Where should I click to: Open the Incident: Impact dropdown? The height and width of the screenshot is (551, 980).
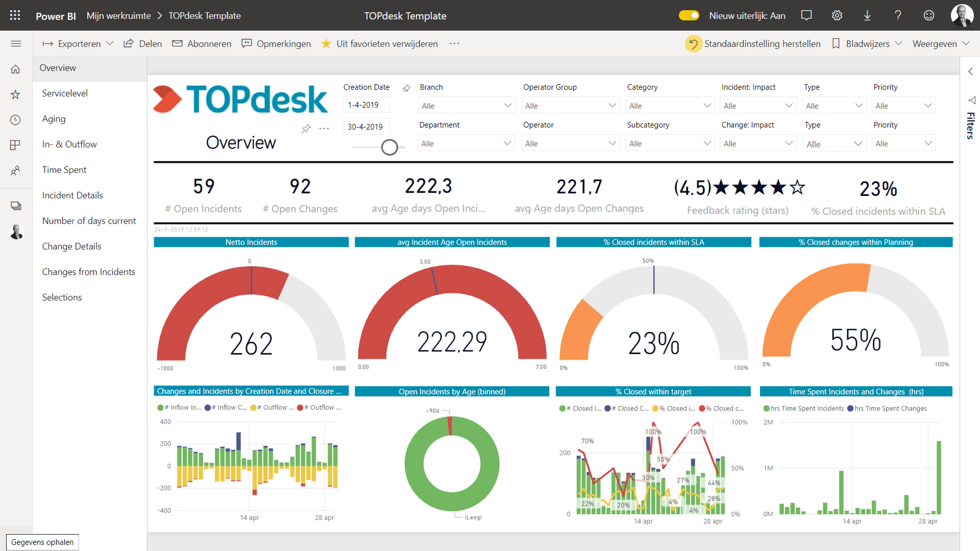[758, 105]
